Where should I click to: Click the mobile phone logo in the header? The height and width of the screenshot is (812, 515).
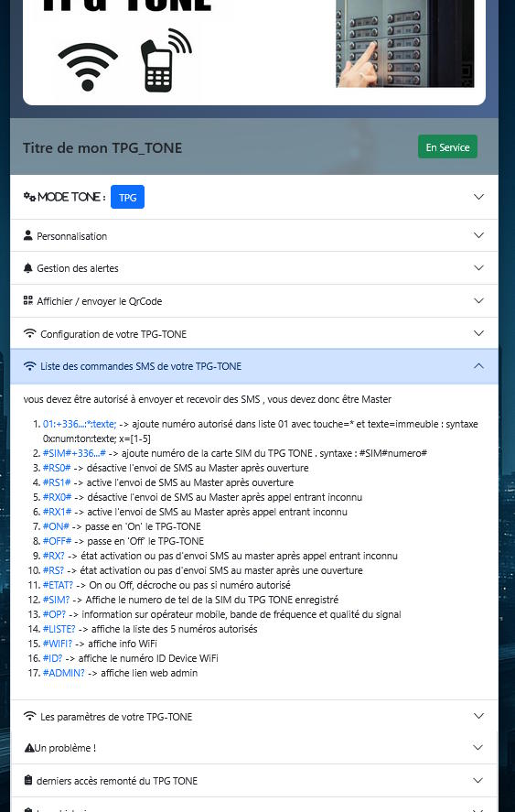point(166,60)
